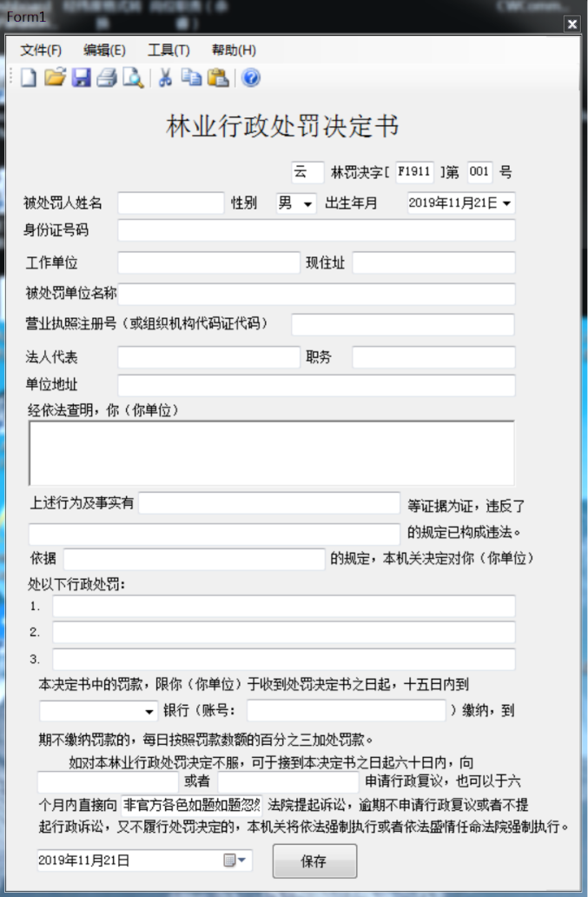Click the New document toolbar icon

tap(29, 78)
